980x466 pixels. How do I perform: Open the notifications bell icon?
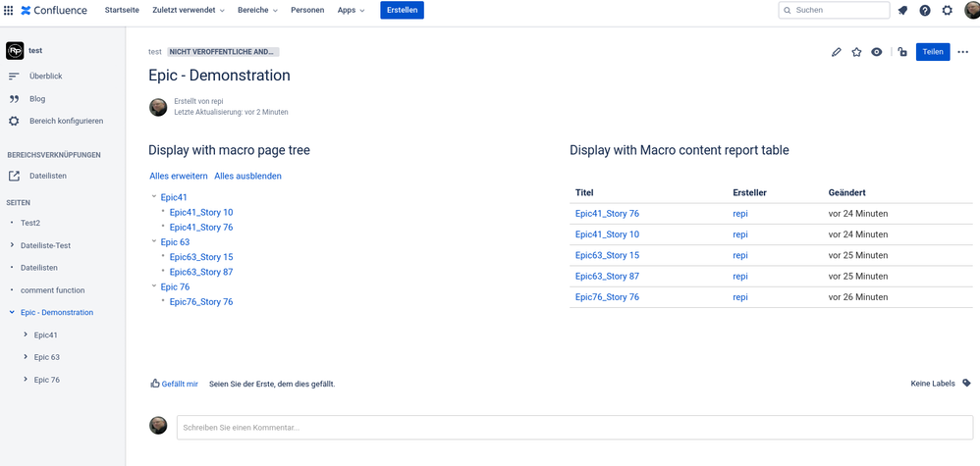tap(902, 10)
